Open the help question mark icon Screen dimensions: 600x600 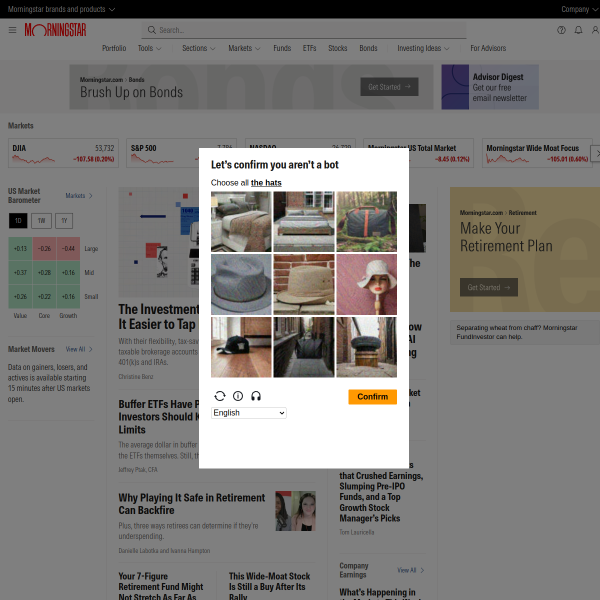(561, 30)
